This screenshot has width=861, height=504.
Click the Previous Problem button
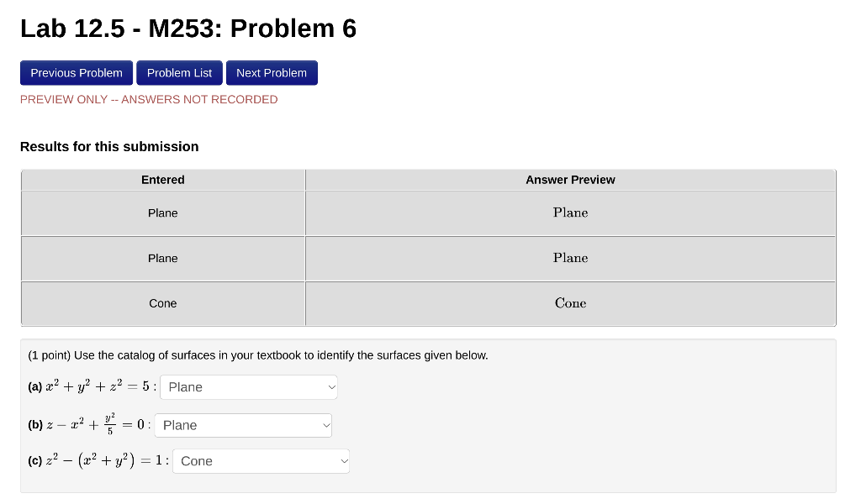[x=76, y=72]
